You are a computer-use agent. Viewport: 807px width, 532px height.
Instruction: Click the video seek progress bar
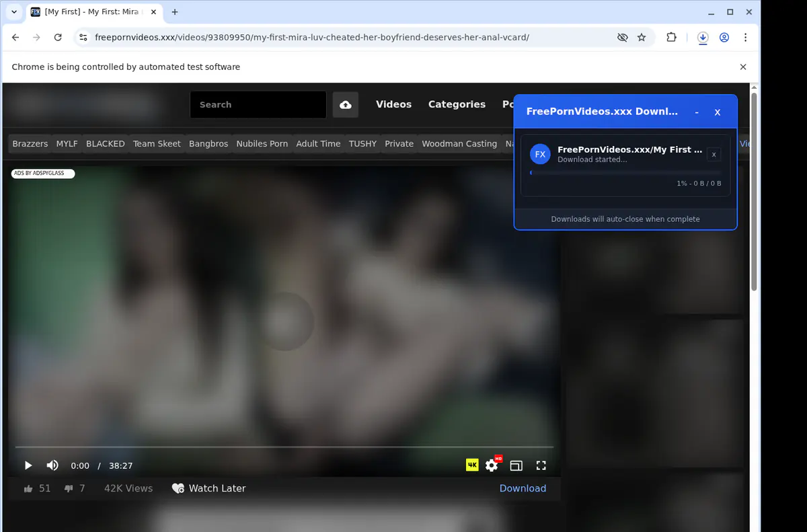(x=284, y=447)
